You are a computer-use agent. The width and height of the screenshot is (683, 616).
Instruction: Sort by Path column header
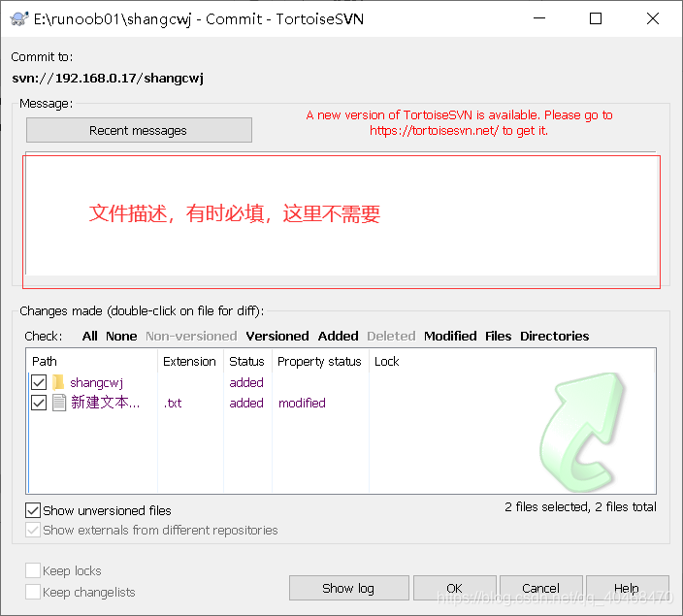pyautogui.click(x=92, y=361)
